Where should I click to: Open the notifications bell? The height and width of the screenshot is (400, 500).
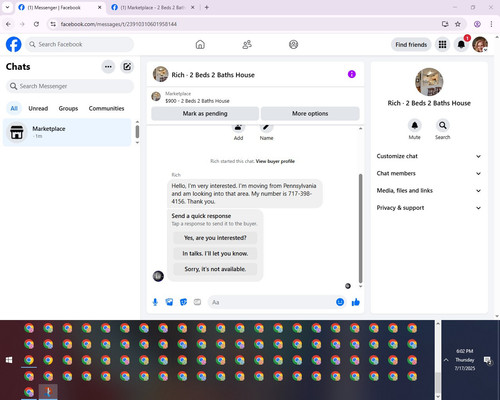click(x=461, y=44)
